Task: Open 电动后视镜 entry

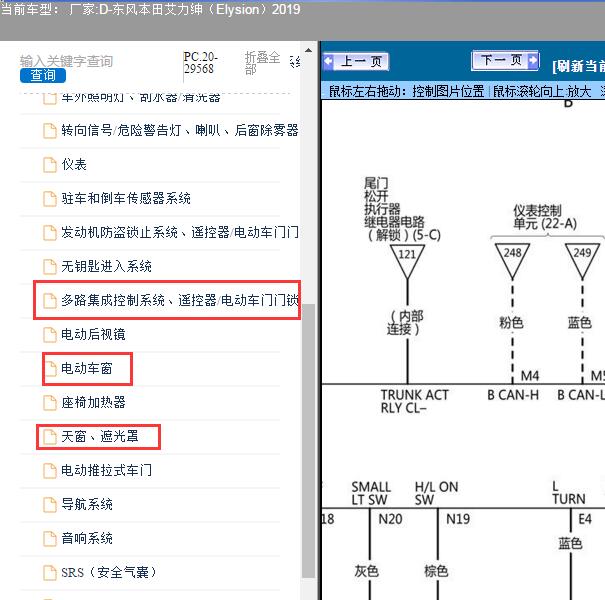Action: [93, 334]
